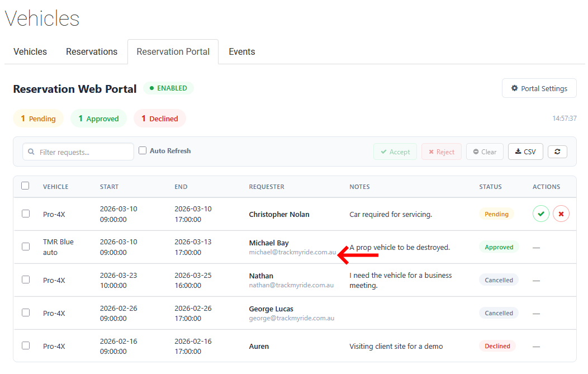
Task: Click the Reject toolbar button
Action: tap(441, 152)
